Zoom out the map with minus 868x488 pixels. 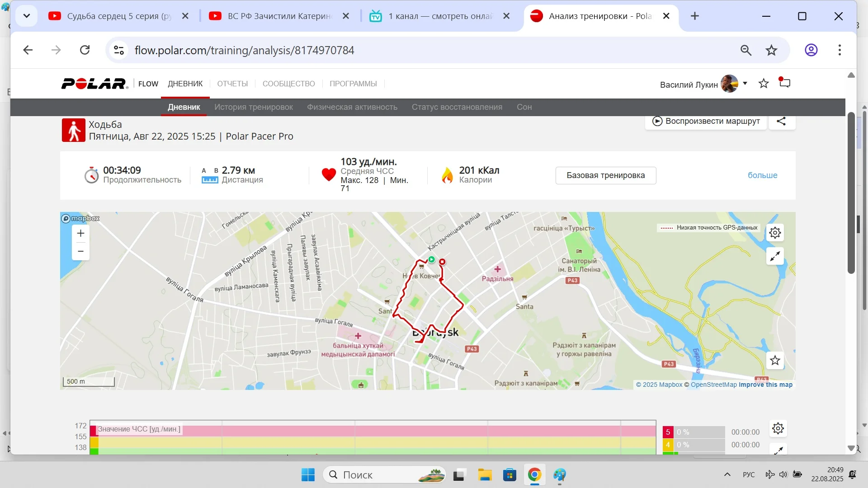[x=80, y=251]
